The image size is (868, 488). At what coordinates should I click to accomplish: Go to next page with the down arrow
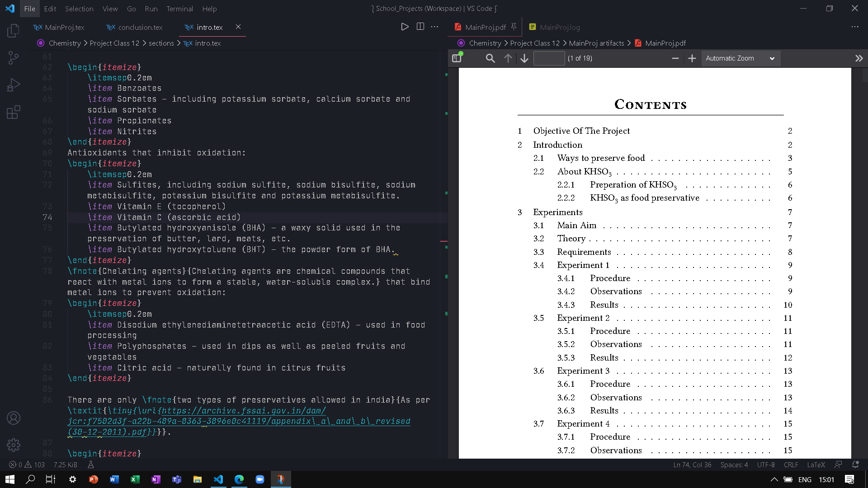pyautogui.click(x=524, y=58)
